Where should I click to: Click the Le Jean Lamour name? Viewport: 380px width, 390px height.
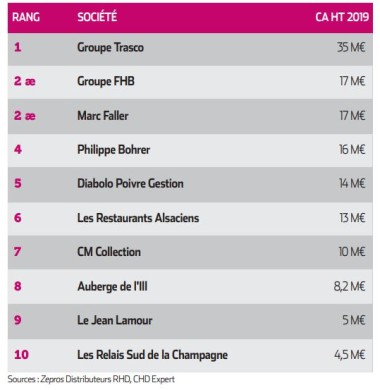pos(115,320)
